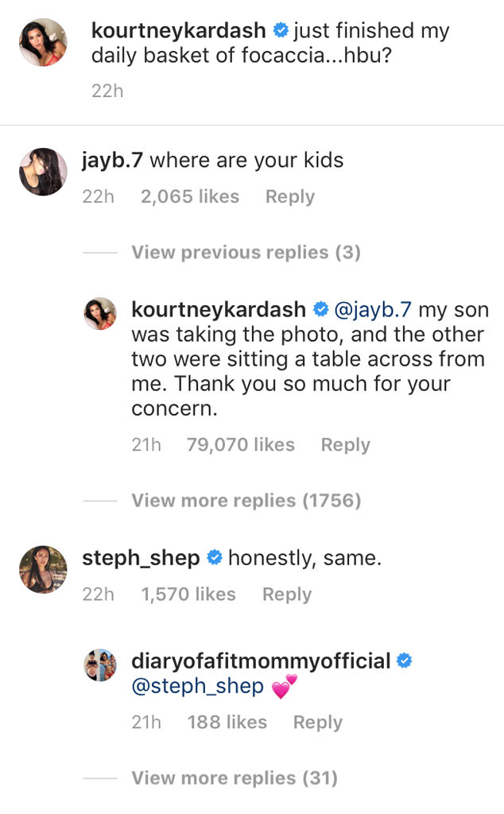View more replies under kourtneykardash's reply

point(242,501)
